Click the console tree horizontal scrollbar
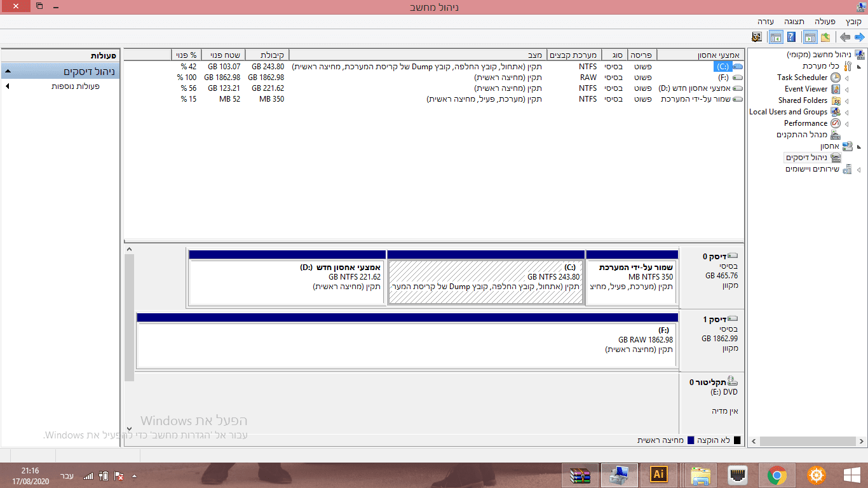The width and height of the screenshot is (868, 488). pyautogui.click(x=808, y=441)
